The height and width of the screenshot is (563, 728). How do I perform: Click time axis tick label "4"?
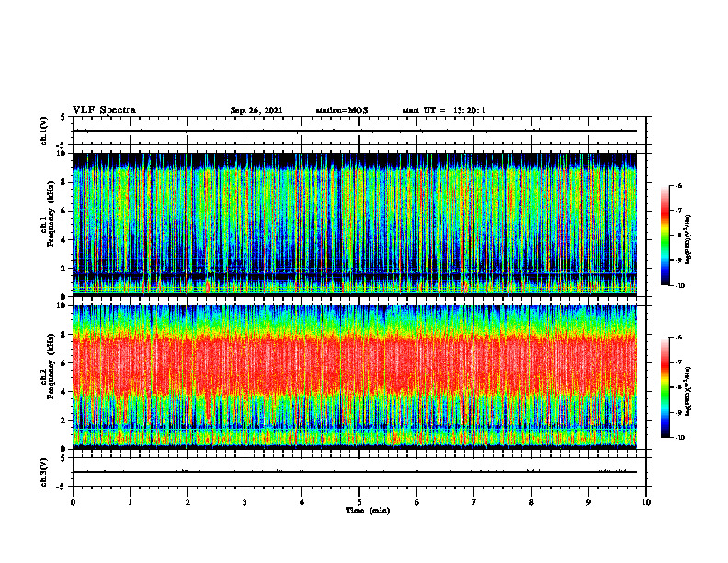(x=302, y=502)
